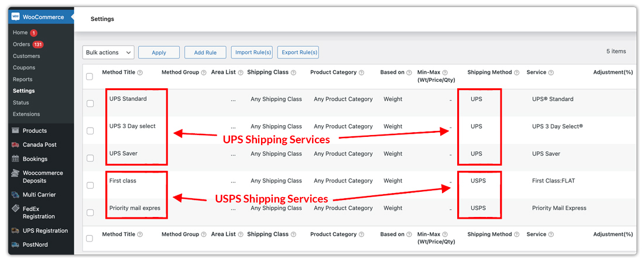The height and width of the screenshot is (262, 644).
Task: Open the PostNord sidebar item
Action: (x=35, y=245)
